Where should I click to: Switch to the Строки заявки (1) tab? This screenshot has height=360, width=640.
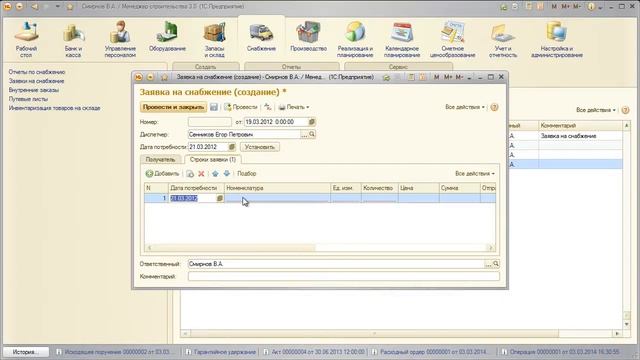click(213, 160)
